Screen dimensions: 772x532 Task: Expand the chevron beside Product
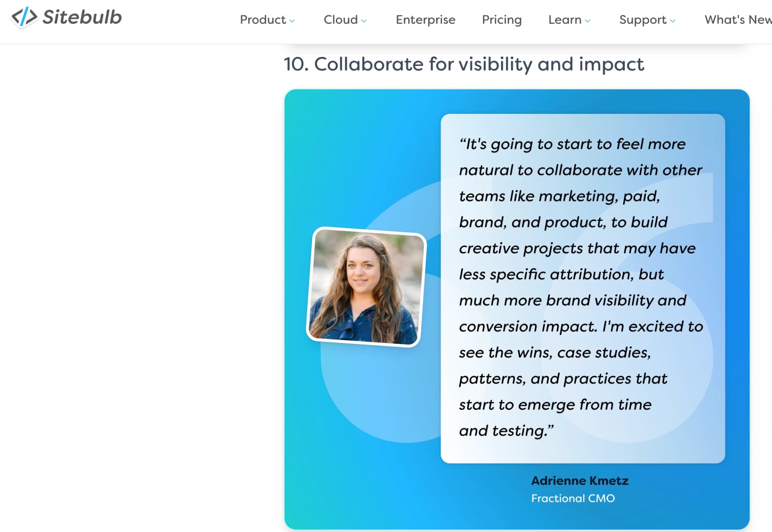[x=292, y=21]
